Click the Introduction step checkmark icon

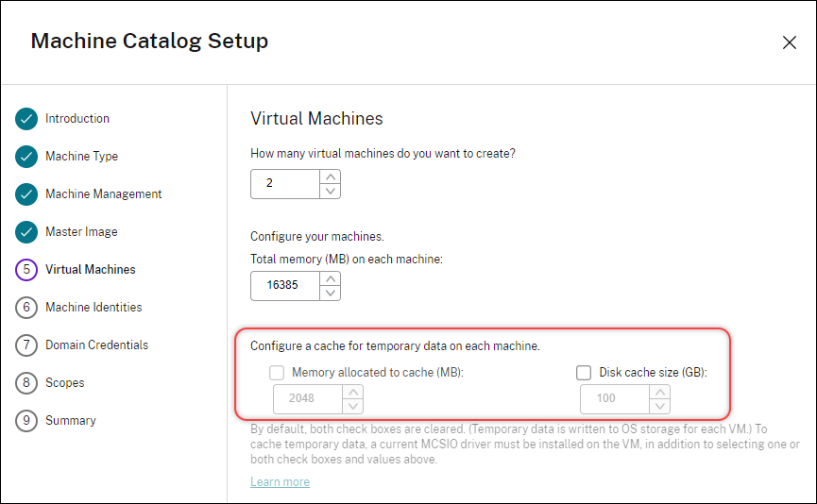26,119
